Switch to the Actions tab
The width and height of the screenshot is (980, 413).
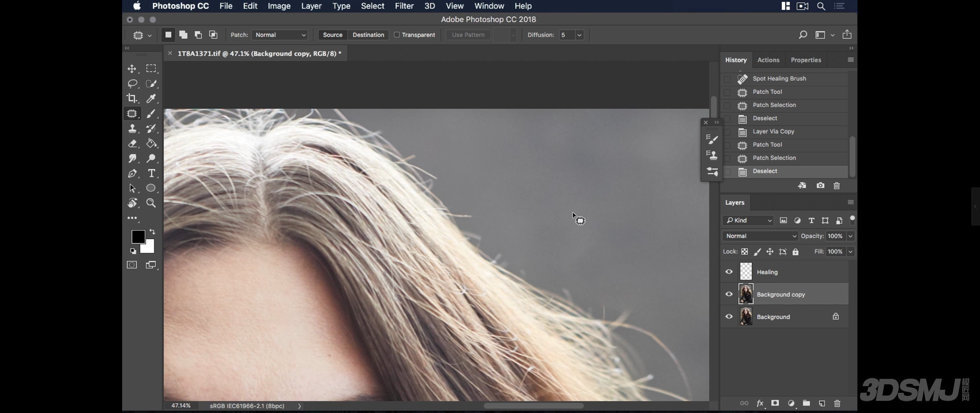pyautogui.click(x=768, y=60)
